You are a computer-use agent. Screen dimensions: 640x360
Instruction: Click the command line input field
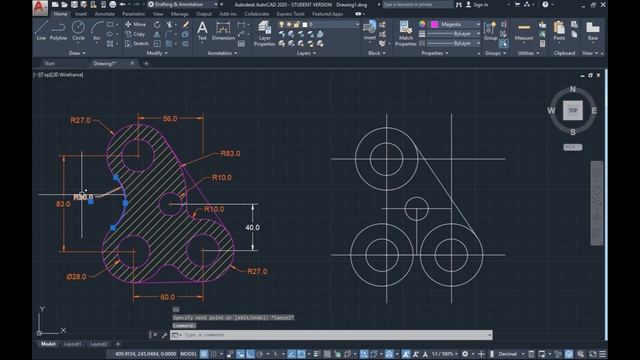click(x=331, y=335)
